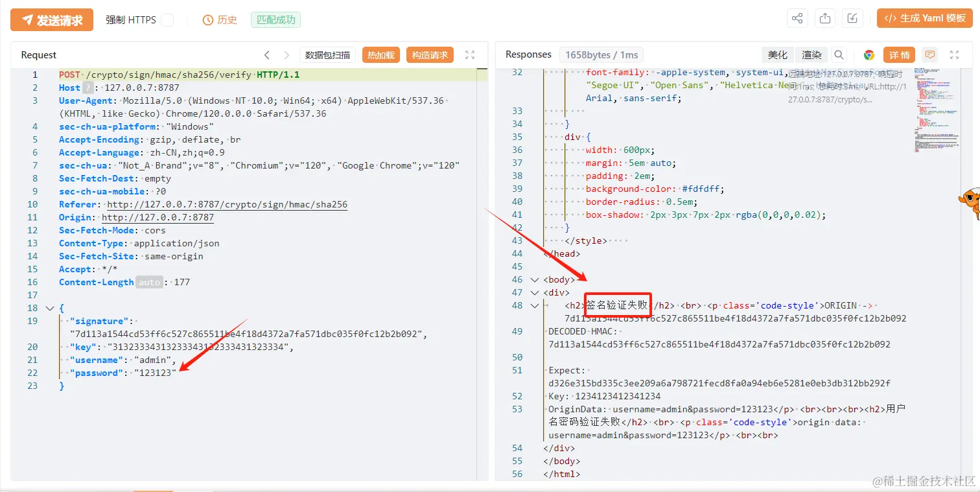Open the Referer URL link in request
Image resolution: width=980 pixels, height=492 pixels.
tap(227, 204)
